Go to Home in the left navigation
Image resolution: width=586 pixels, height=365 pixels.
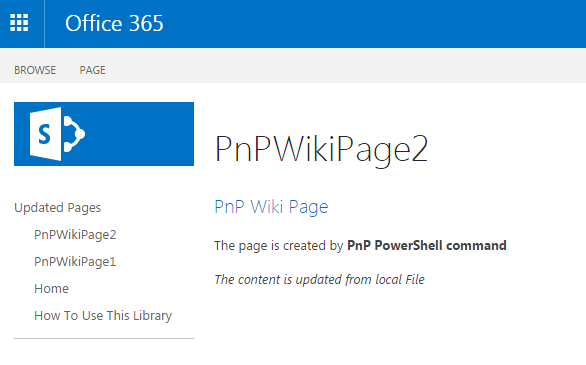[52, 288]
